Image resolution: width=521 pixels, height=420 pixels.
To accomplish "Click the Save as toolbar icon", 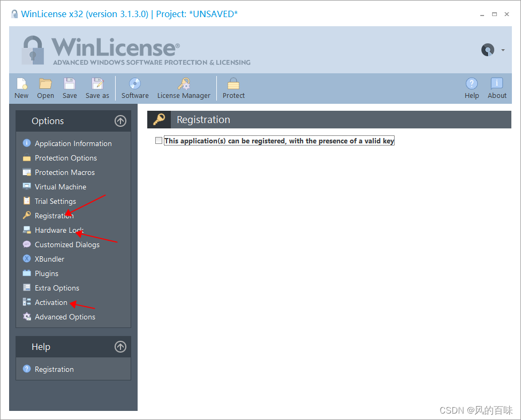I will click(97, 83).
